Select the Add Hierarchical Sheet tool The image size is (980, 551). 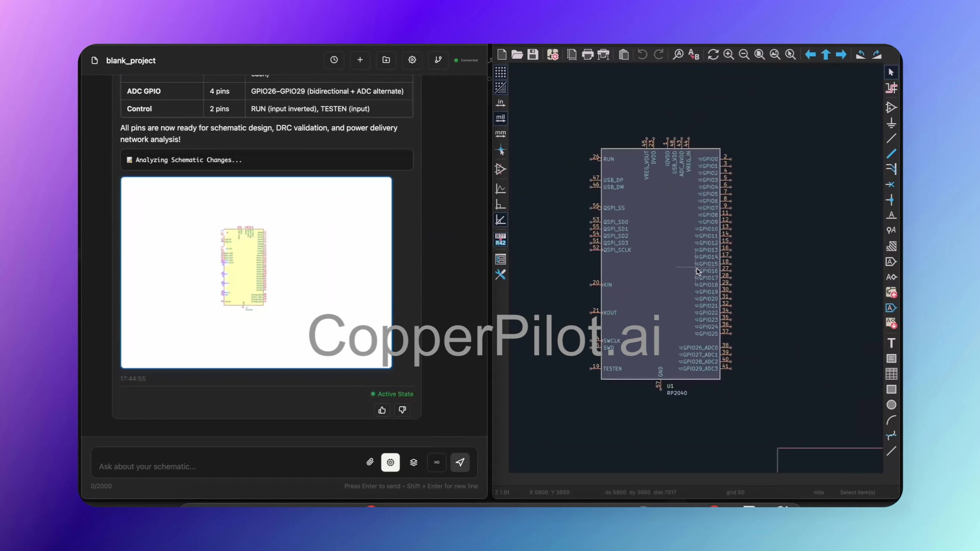(x=891, y=293)
